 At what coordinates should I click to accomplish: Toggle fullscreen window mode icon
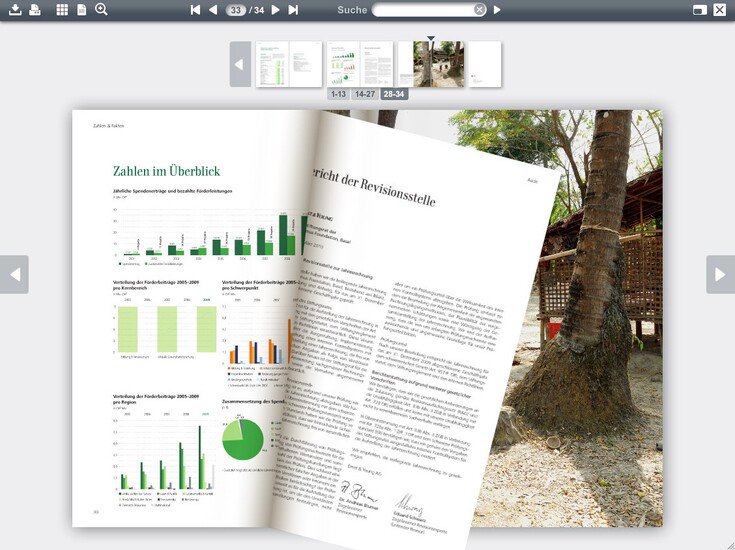(x=700, y=10)
